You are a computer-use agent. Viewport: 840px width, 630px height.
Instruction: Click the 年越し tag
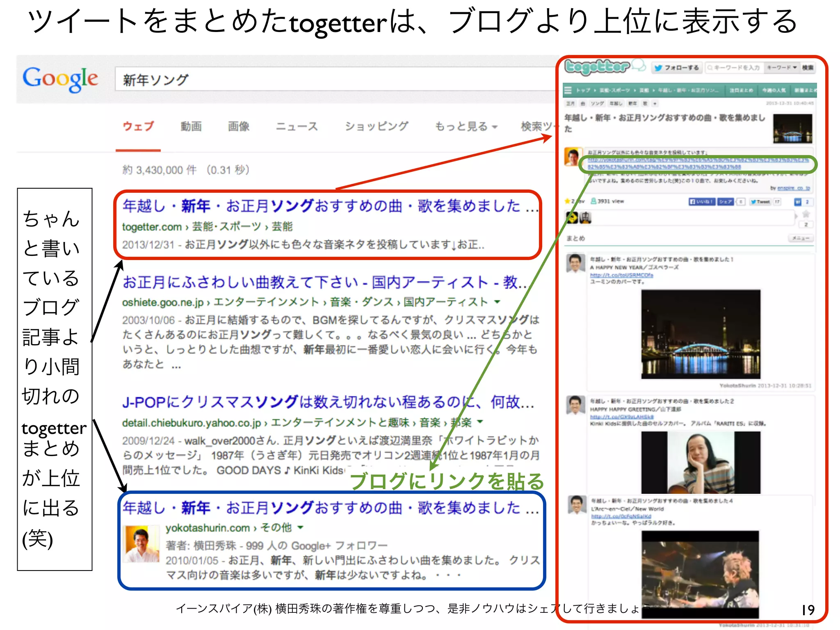tap(616, 104)
